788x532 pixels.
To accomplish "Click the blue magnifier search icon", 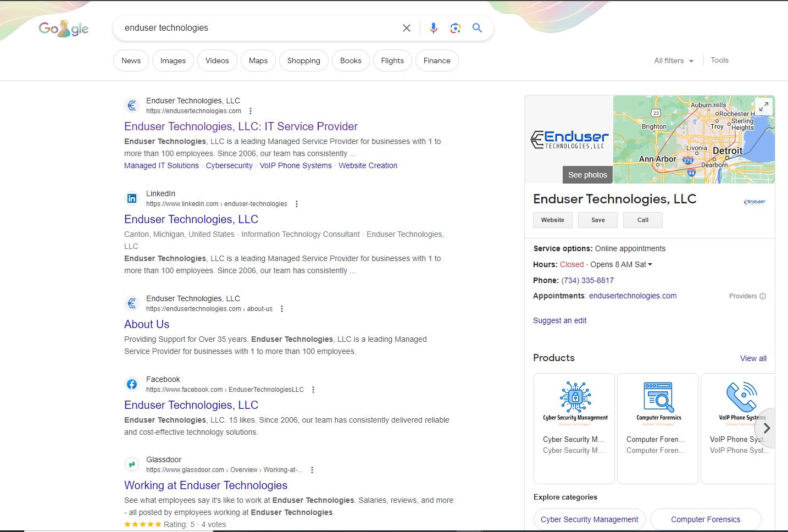I will point(477,28).
